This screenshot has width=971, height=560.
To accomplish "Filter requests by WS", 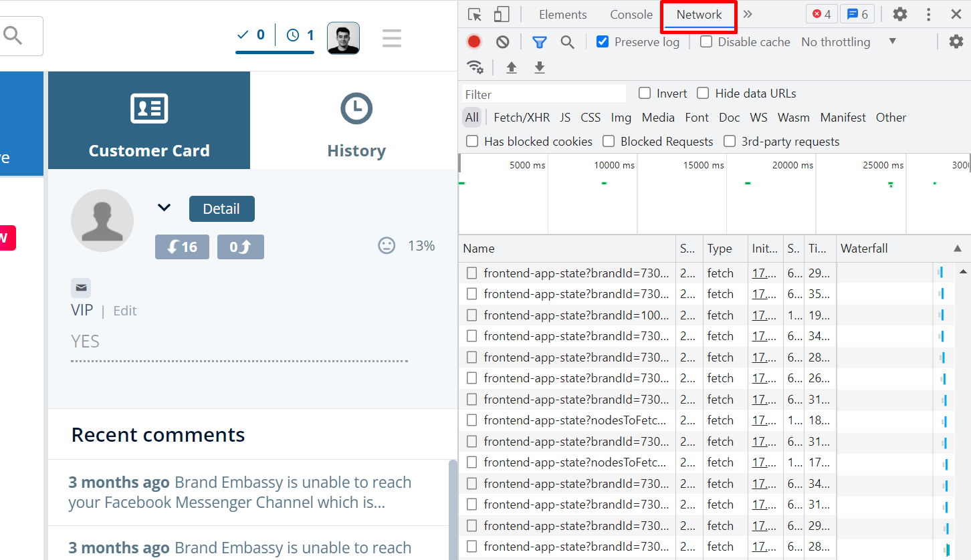I will click(758, 118).
